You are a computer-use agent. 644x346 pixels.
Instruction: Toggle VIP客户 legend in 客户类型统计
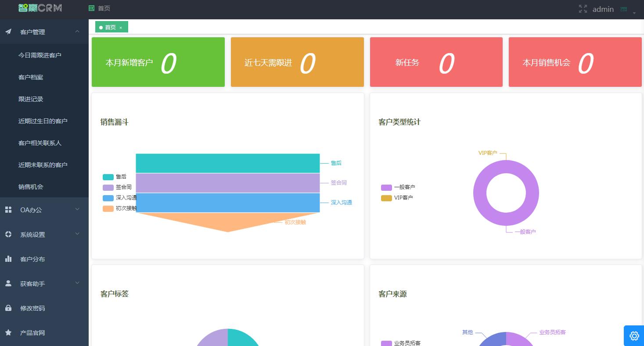point(397,198)
